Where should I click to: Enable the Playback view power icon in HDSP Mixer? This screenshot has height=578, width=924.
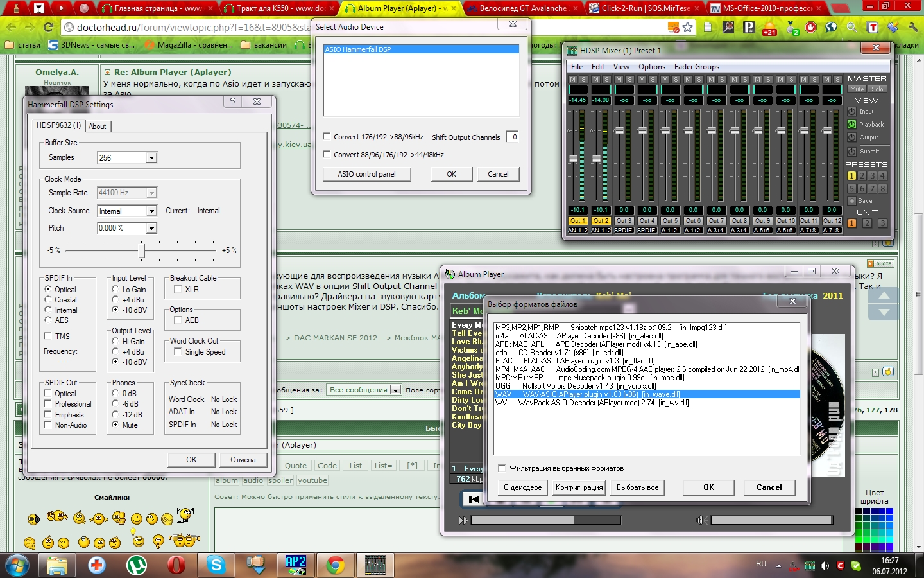click(852, 125)
